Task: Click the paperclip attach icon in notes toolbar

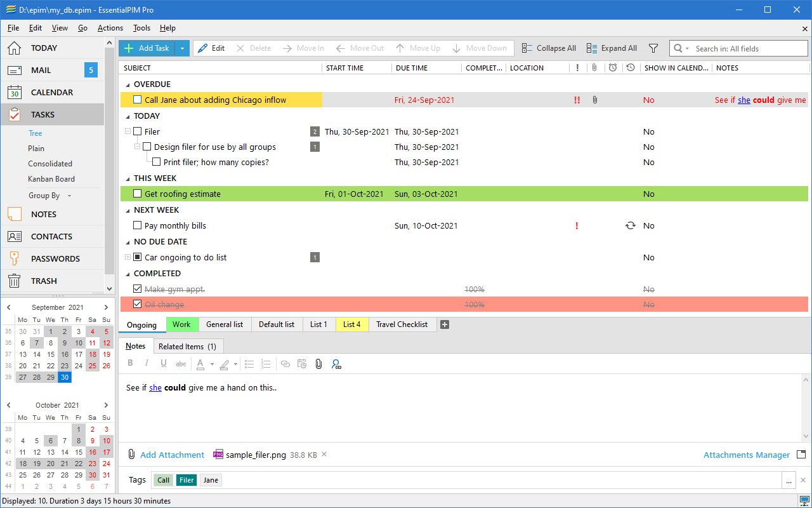Action: coord(318,364)
